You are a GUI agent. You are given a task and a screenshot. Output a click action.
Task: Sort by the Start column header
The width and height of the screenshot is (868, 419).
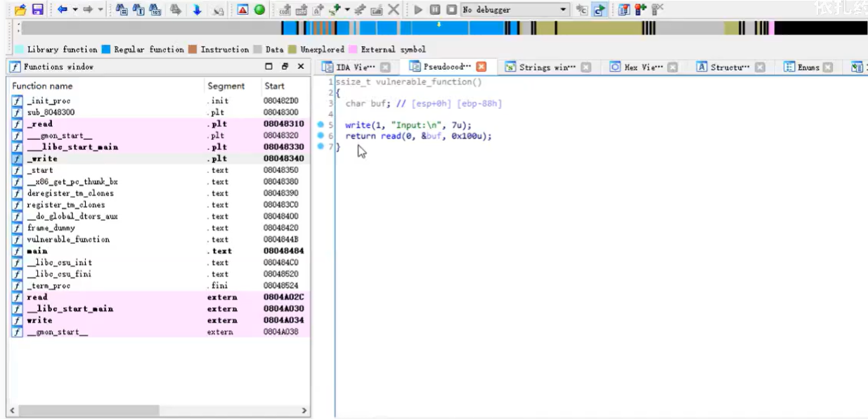click(x=285, y=86)
